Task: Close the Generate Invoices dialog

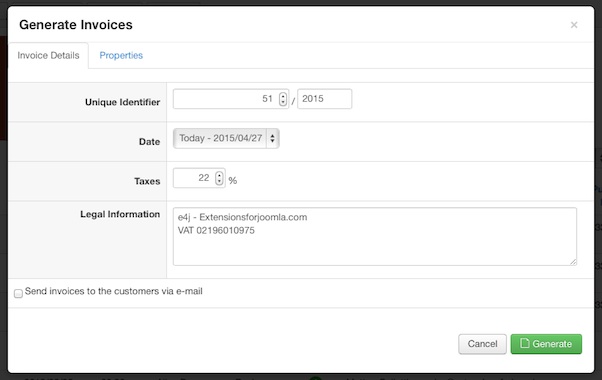Action: (574, 25)
